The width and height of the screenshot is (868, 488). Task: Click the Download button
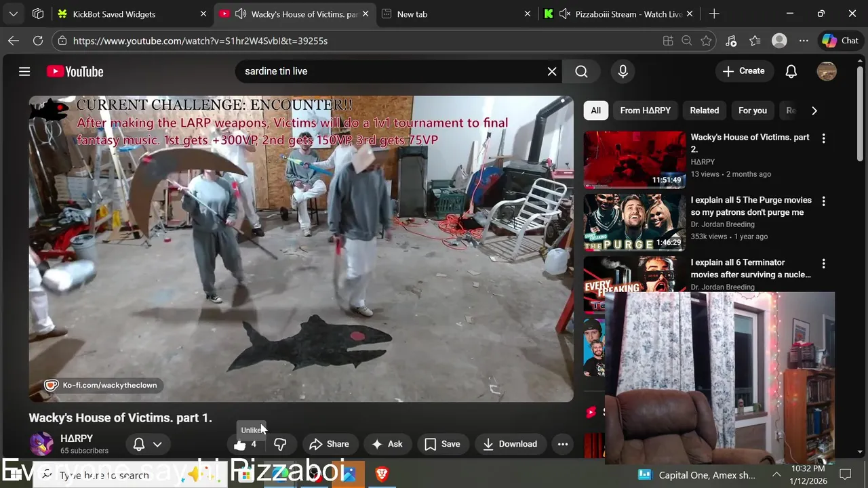[510, 444]
